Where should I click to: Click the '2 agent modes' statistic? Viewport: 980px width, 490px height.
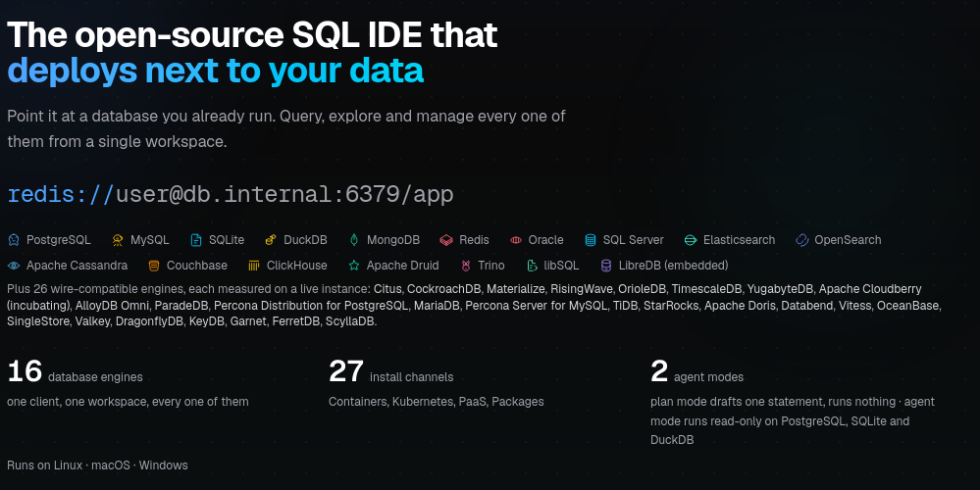696,372
